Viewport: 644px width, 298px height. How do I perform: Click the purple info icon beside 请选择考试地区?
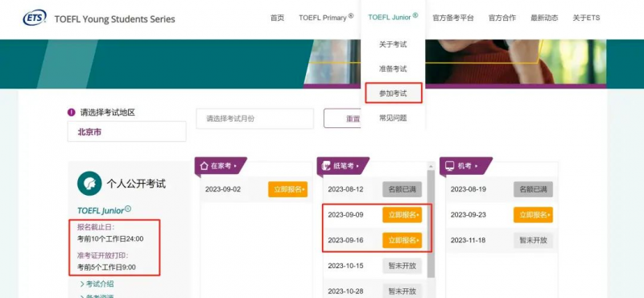[72, 112]
